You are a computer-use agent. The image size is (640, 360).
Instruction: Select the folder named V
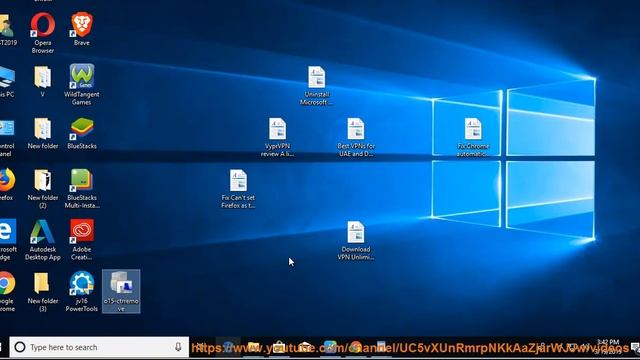(42, 81)
